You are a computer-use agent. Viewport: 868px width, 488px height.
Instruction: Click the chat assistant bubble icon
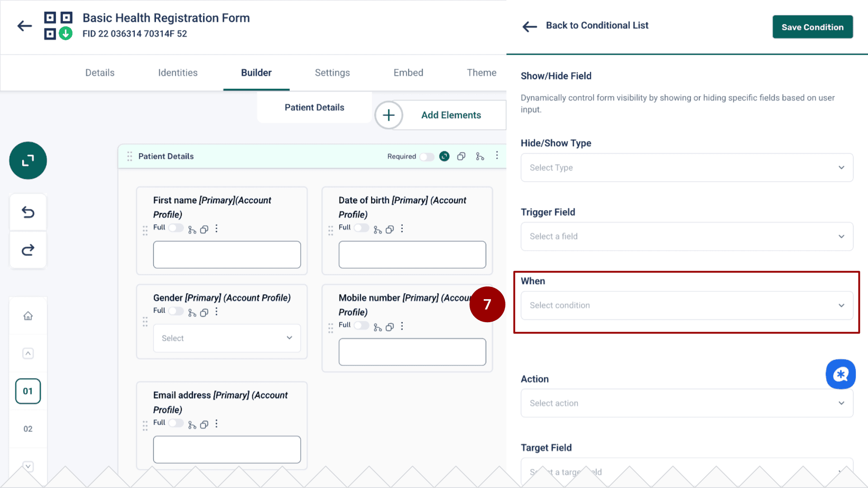840,374
